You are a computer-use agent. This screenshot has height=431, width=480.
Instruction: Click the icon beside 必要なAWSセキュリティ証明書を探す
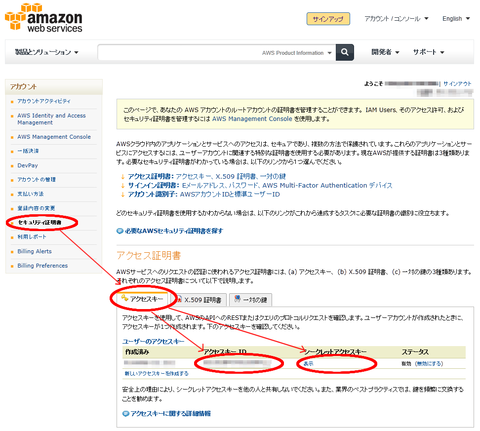point(120,231)
